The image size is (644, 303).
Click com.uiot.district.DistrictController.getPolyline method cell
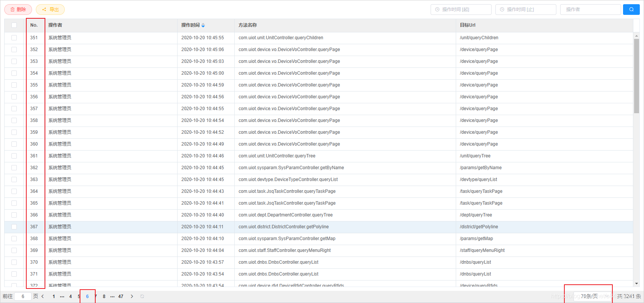[x=284, y=227]
